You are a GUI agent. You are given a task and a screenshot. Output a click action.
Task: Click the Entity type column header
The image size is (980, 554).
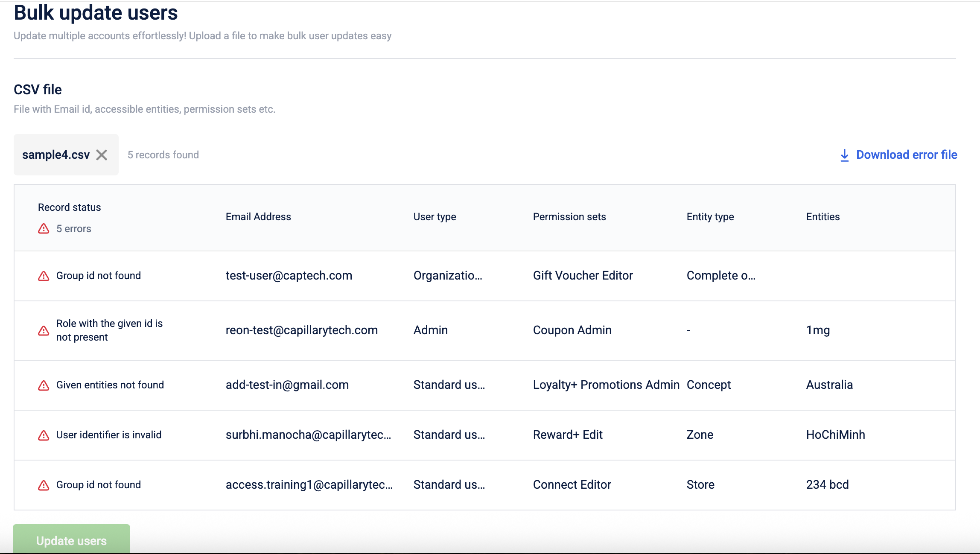click(710, 217)
